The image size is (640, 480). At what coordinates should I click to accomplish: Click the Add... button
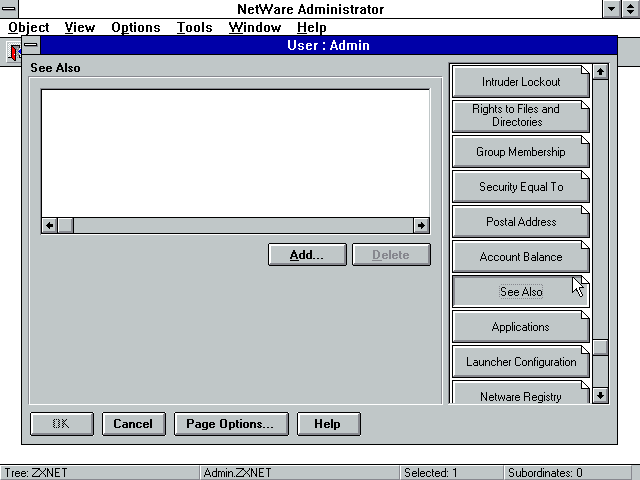click(307, 255)
